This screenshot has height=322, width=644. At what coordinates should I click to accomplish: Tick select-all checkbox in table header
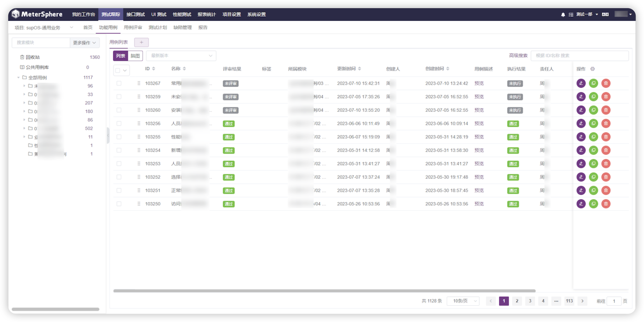(118, 70)
